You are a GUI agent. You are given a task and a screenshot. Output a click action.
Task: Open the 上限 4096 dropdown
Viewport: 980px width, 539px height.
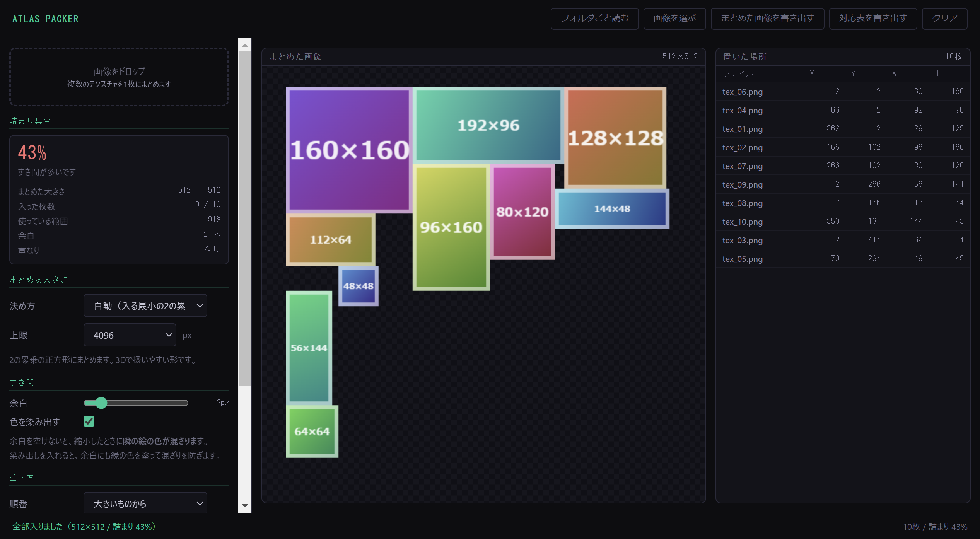[130, 335]
